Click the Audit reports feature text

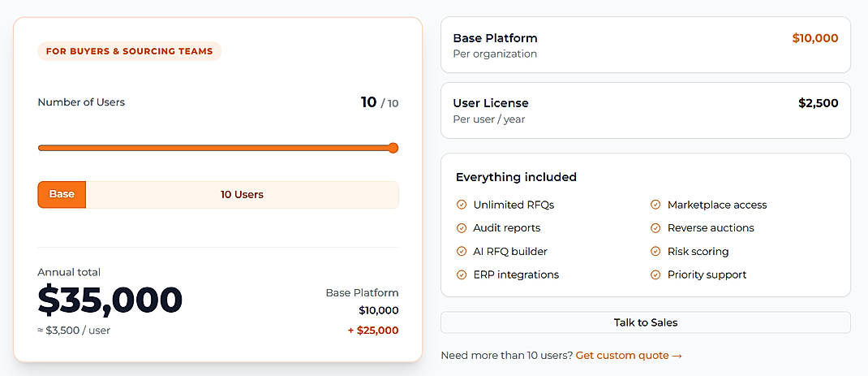point(507,228)
